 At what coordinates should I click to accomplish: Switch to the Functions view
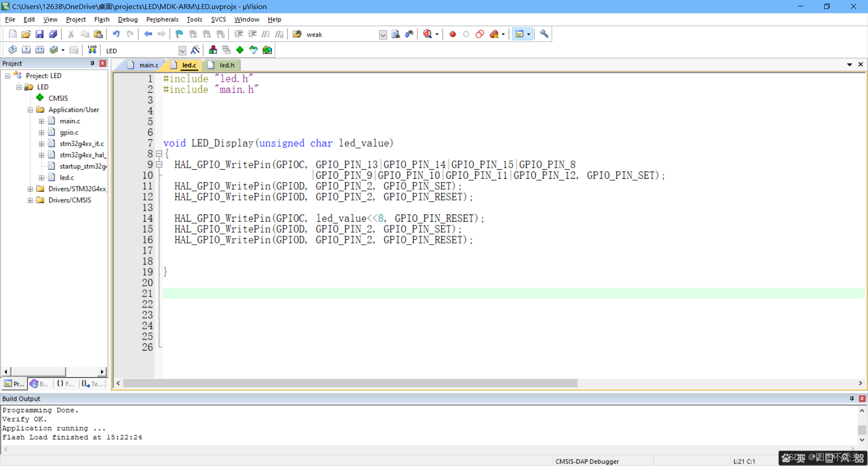point(65,384)
